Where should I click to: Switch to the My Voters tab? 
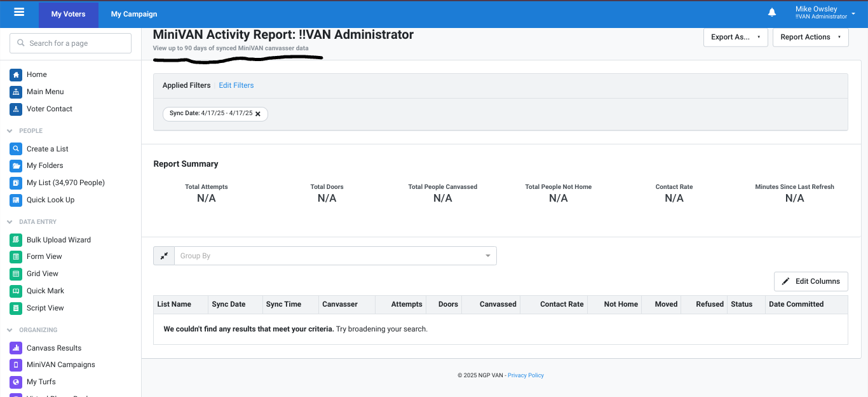pos(69,14)
